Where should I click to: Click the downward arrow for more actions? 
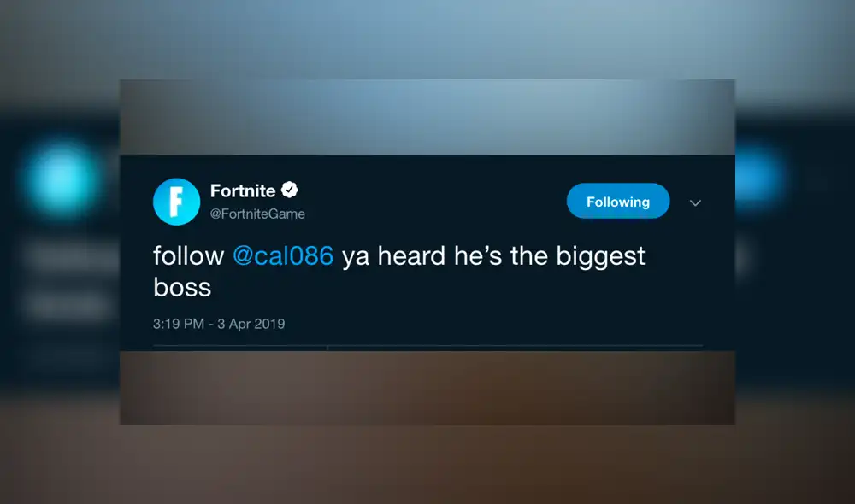(x=695, y=202)
